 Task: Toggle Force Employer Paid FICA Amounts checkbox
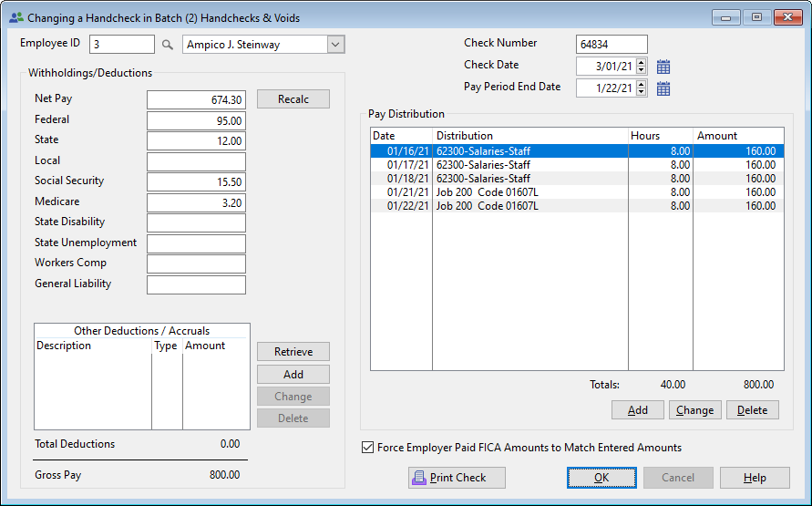click(x=368, y=448)
